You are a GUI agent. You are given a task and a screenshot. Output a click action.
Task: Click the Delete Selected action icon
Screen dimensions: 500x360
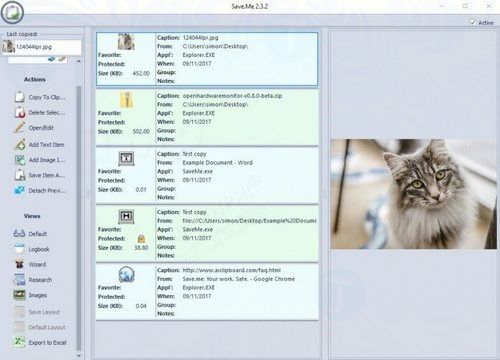click(x=20, y=112)
